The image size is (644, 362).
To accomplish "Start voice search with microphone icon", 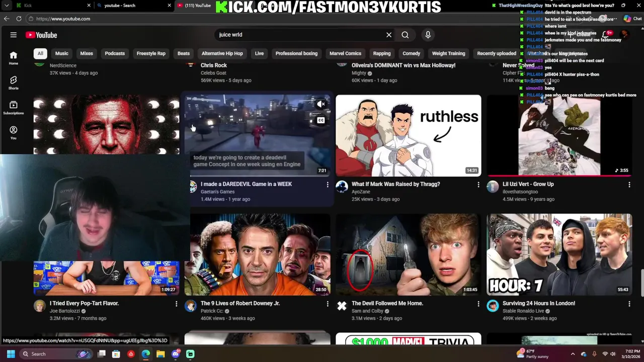I will pos(428,35).
